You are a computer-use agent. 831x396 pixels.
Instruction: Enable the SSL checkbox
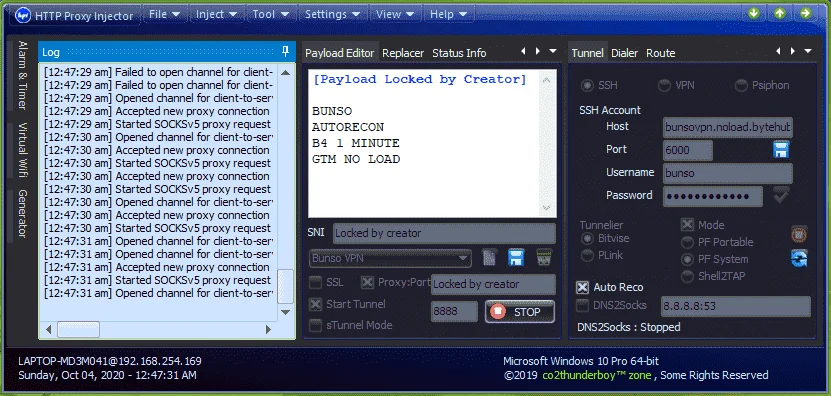315,283
